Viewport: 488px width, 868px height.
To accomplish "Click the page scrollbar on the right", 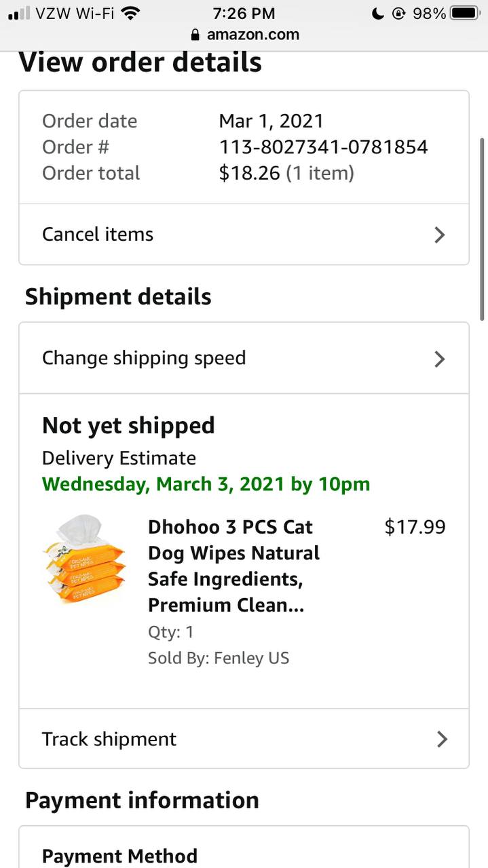I will click(482, 229).
